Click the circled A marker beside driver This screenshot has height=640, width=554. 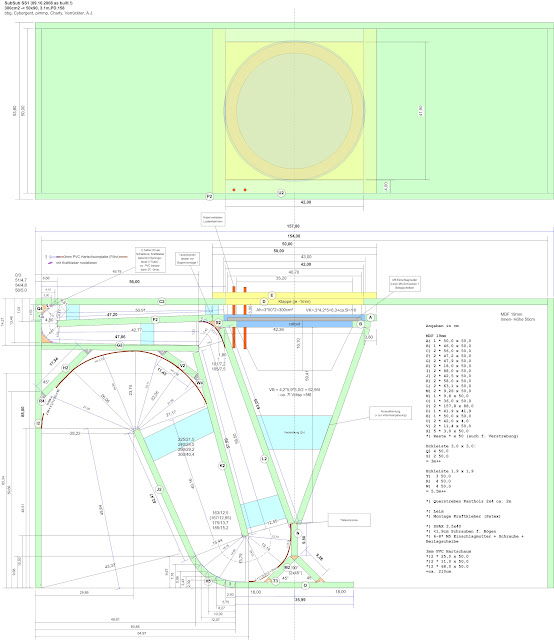(371, 317)
